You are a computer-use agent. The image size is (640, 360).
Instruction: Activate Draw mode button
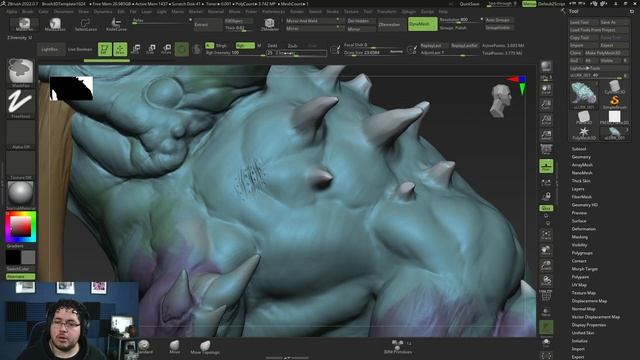120,49
